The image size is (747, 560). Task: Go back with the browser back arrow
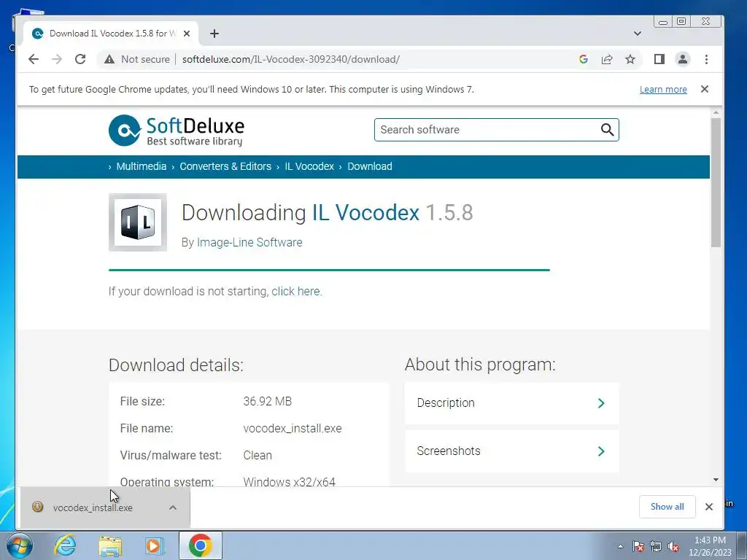[x=34, y=59]
